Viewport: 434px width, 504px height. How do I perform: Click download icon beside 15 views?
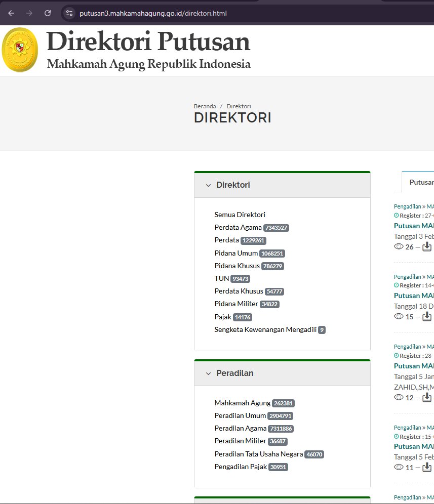click(x=427, y=316)
